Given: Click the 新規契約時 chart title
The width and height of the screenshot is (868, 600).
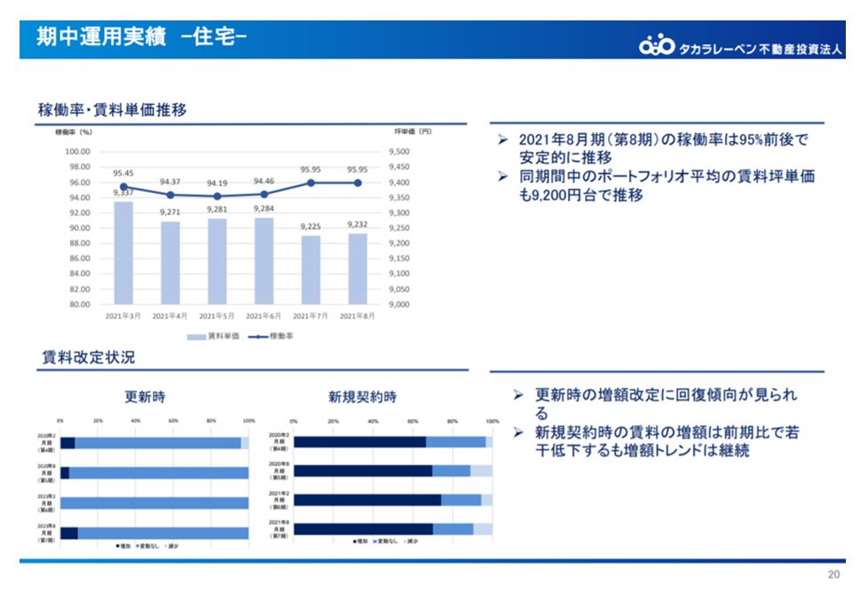Looking at the screenshot, I should (x=362, y=397).
